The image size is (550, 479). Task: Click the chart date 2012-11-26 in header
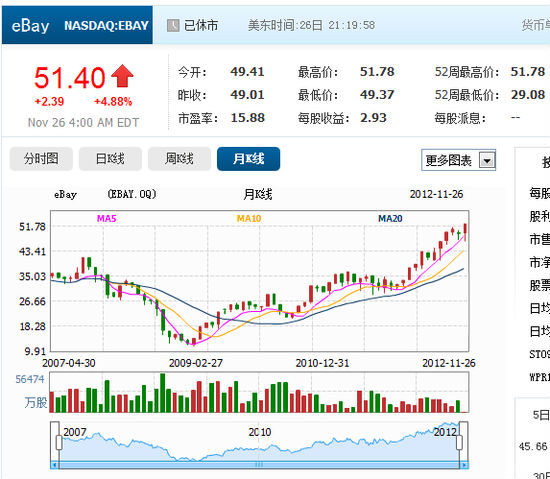click(436, 194)
